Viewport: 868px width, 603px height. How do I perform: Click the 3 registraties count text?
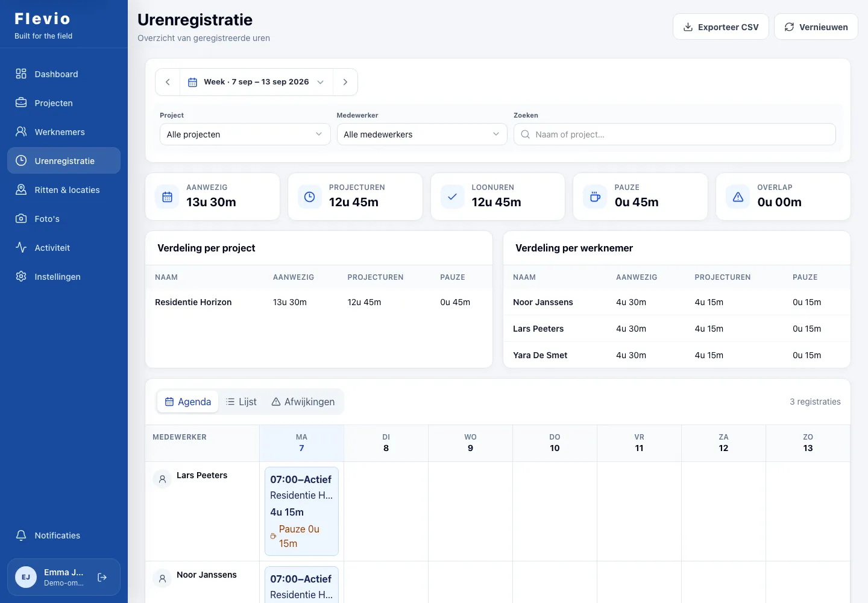click(815, 402)
